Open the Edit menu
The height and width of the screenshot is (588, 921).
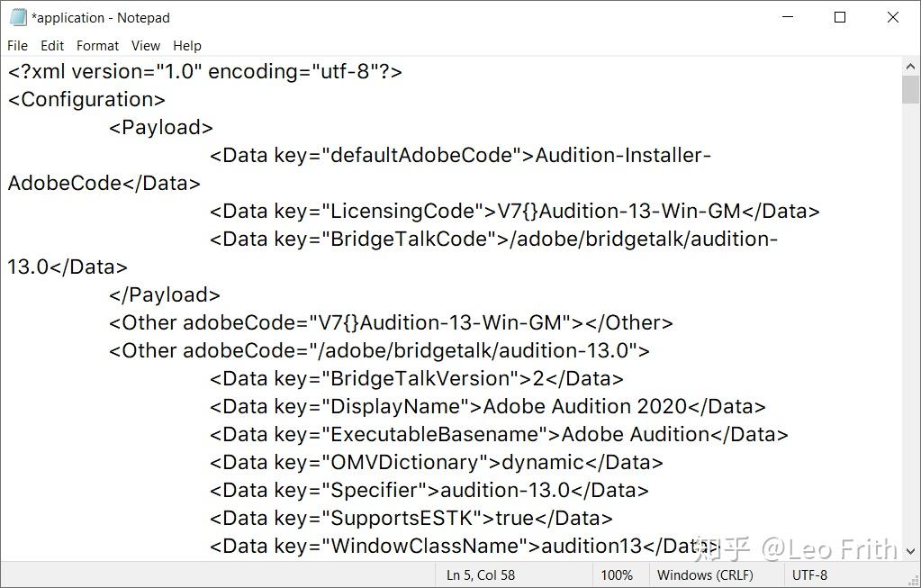click(x=51, y=45)
